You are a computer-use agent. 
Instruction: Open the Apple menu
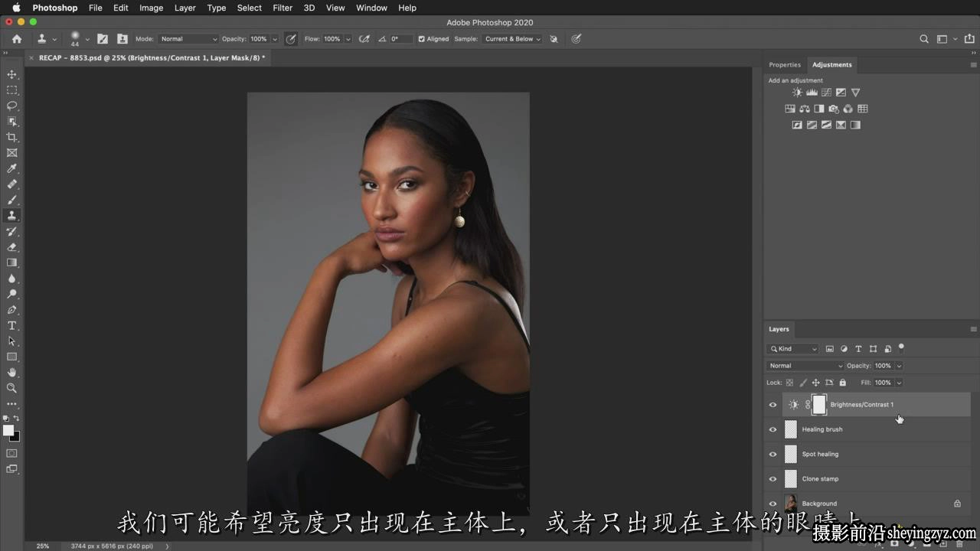pyautogui.click(x=16, y=8)
